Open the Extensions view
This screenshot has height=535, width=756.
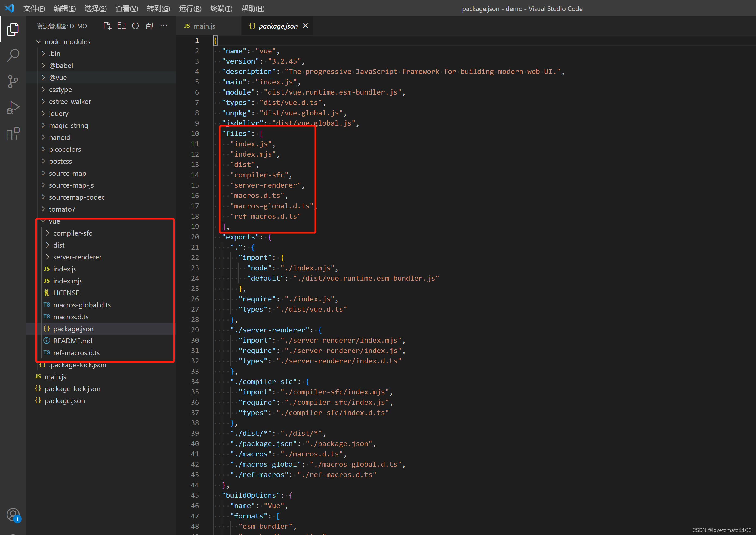click(13, 134)
